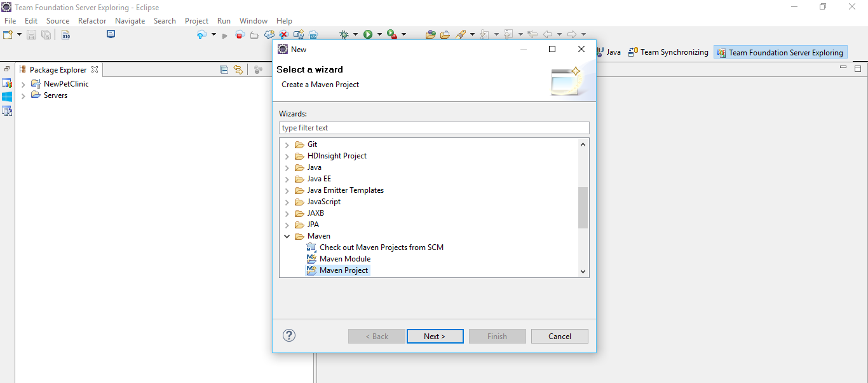Open the Refactor menu
The height and width of the screenshot is (383, 868).
click(x=92, y=20)
